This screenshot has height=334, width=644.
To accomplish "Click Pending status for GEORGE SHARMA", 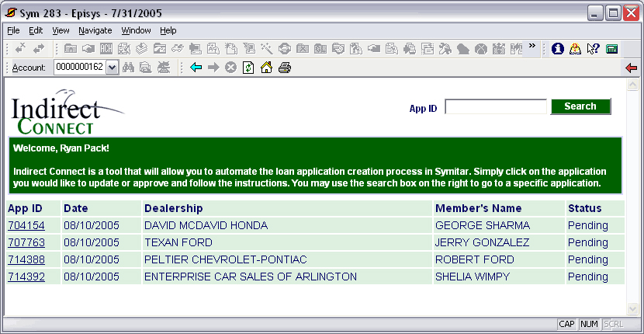I will point(588,225).
